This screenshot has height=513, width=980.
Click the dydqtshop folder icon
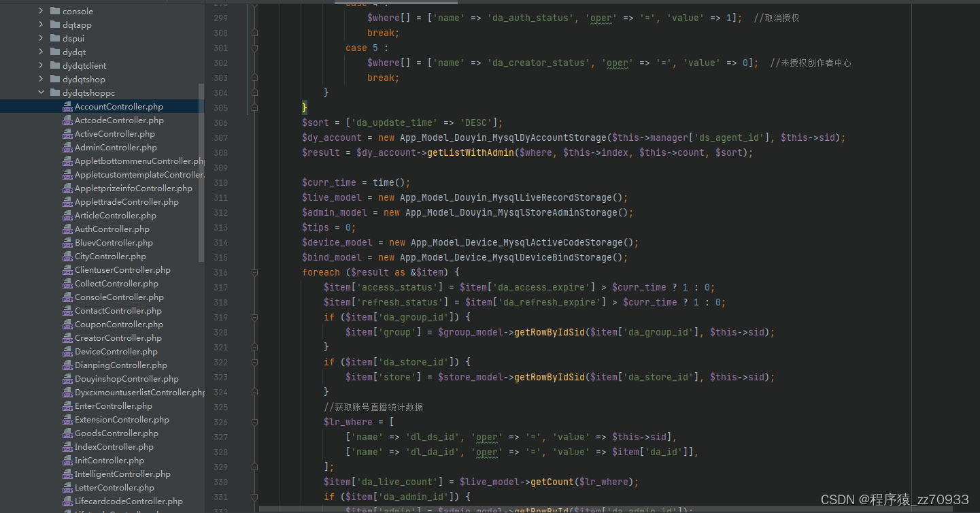pos(55,79)
